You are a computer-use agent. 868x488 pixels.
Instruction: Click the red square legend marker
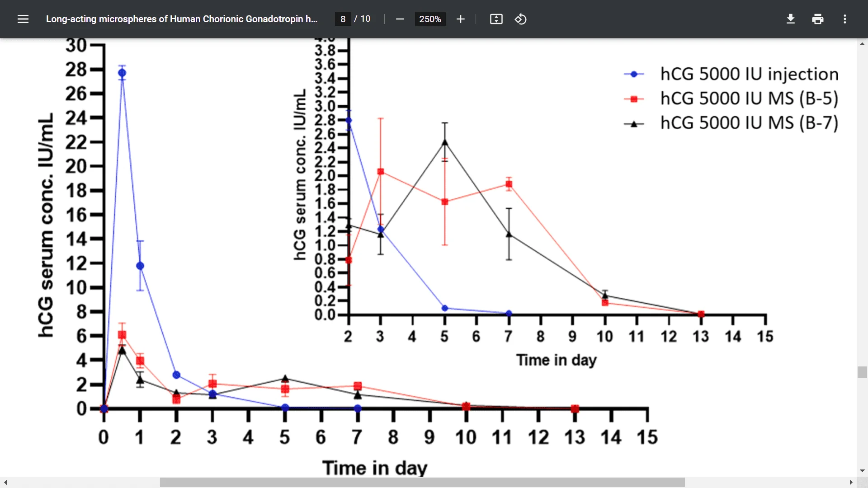pos(634,99)
